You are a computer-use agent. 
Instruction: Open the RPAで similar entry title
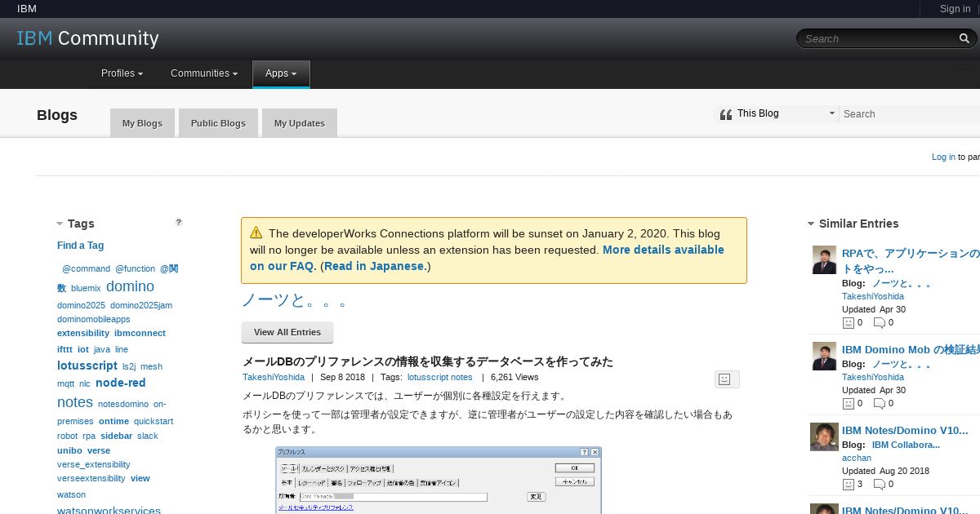point(911,261)
